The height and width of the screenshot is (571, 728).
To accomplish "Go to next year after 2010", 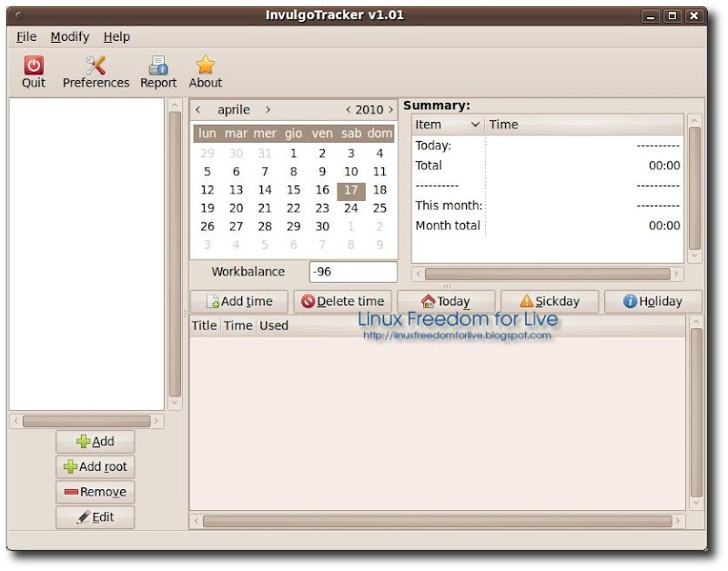I will pyautogui.click(x=390, y=110).
